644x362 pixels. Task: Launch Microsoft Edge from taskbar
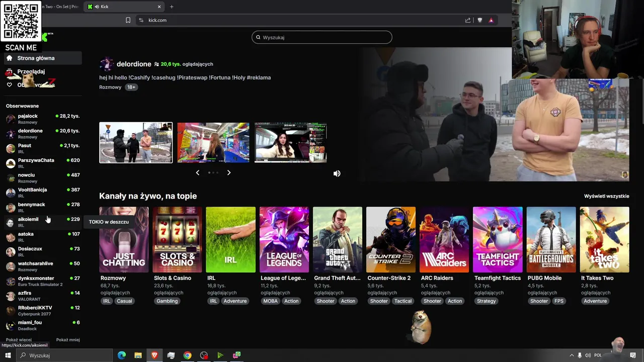point(122,355)
